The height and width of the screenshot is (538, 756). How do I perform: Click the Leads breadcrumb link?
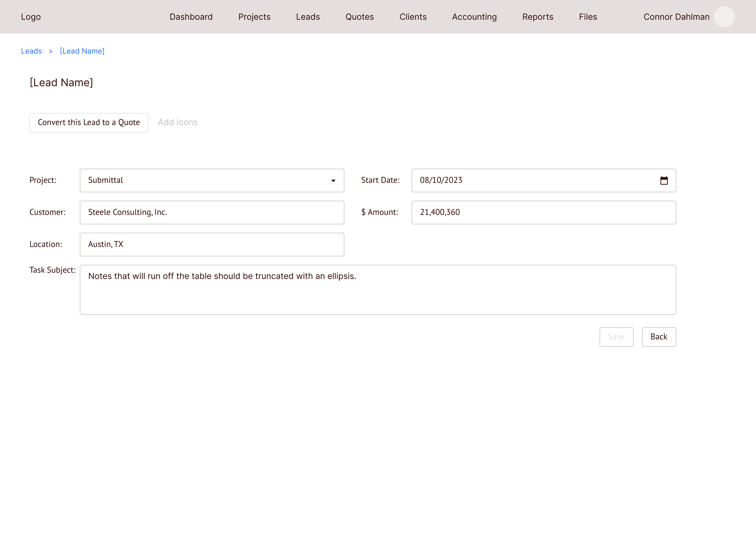31,51
